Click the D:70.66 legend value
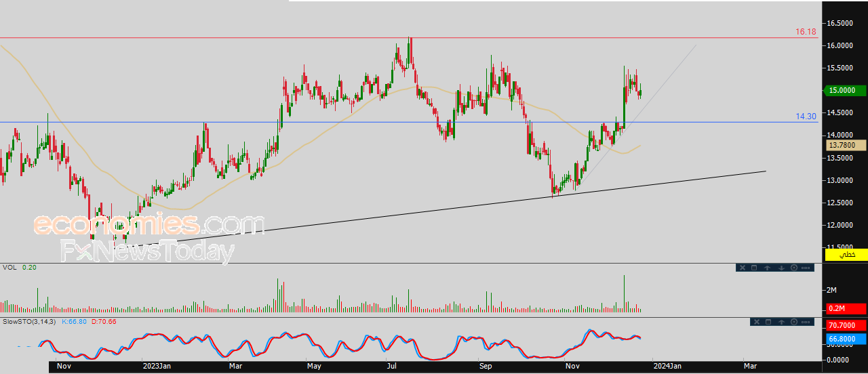The height and width of the screenshot is (374, 868). [104, 321]
